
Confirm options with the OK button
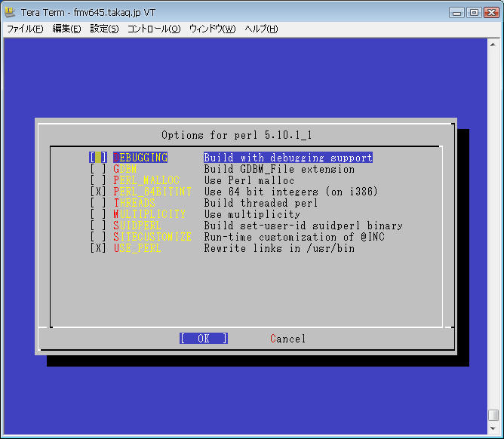click(204, 339)
